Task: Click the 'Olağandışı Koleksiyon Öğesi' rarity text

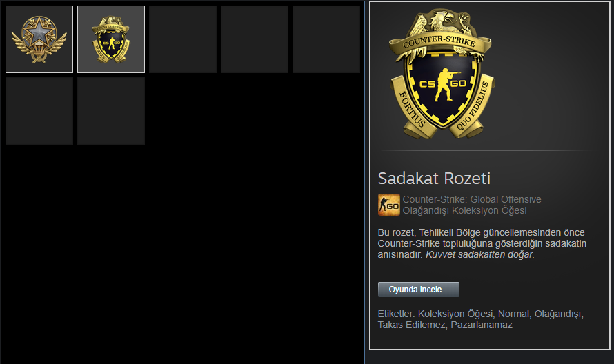Action: 464,210
